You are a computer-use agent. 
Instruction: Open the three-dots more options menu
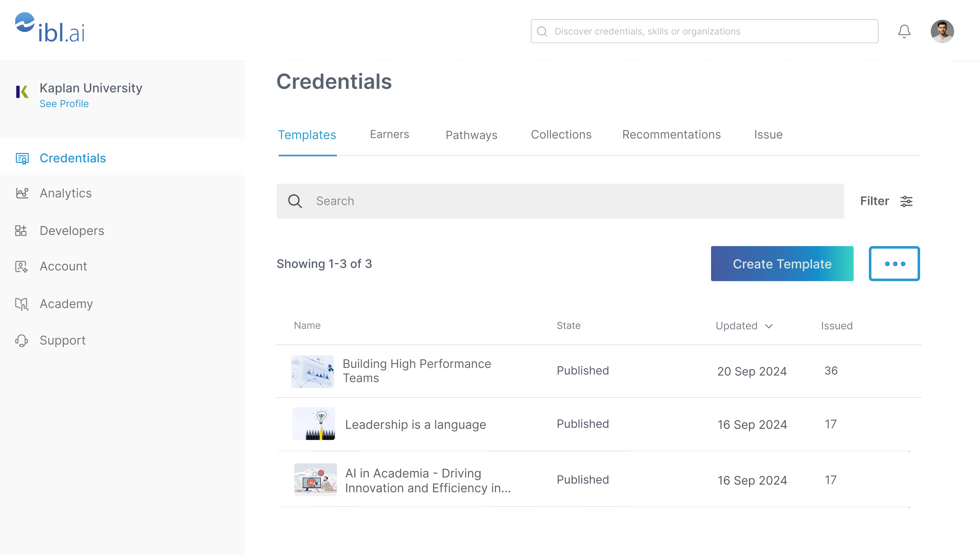(x=894, y=264)
